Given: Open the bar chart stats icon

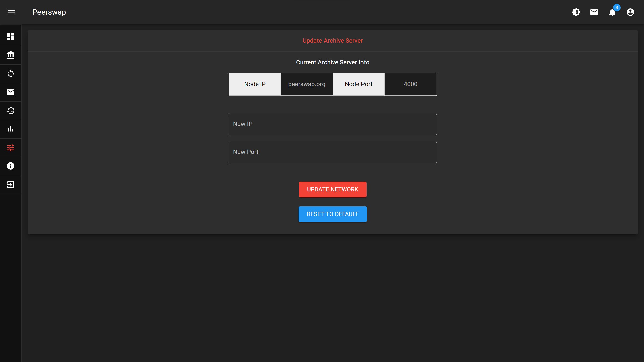Looking at the screenshot, I should [11, 129].
